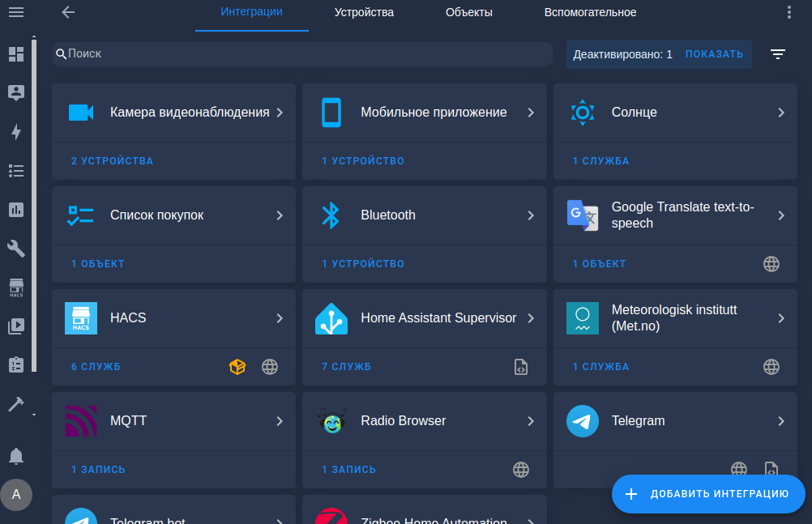The width and height of the screenshot is (812, 524).
Task: Switch to the Устройства tab
Action: [x=364, y=12]
